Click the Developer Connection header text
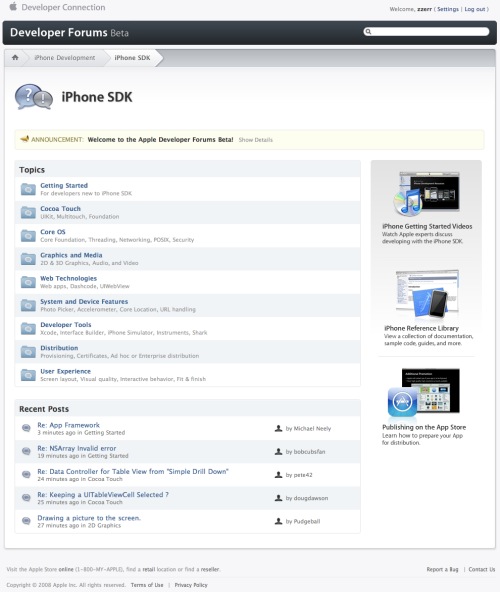This screenshot has height=592, width=500. (63, 7)
